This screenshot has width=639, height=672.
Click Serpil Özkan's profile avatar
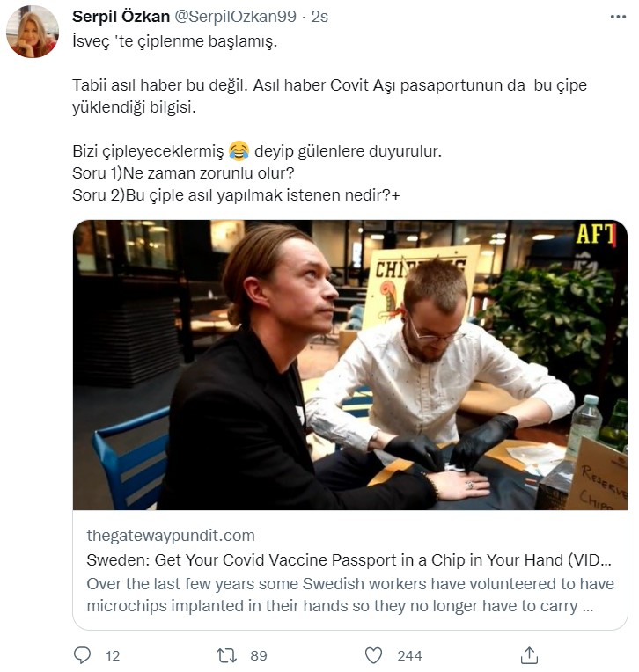pos(33,32)
